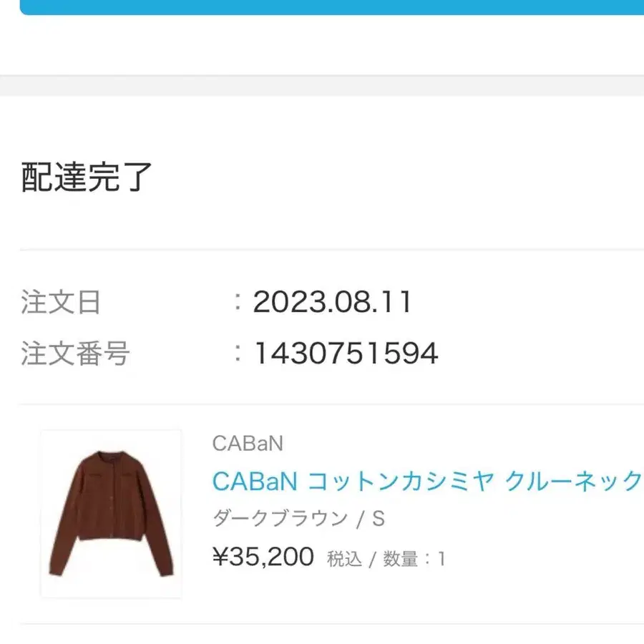Open the brown cardigan product thumbnail
The width and height of the screenshot is (644, 644).
111,513
